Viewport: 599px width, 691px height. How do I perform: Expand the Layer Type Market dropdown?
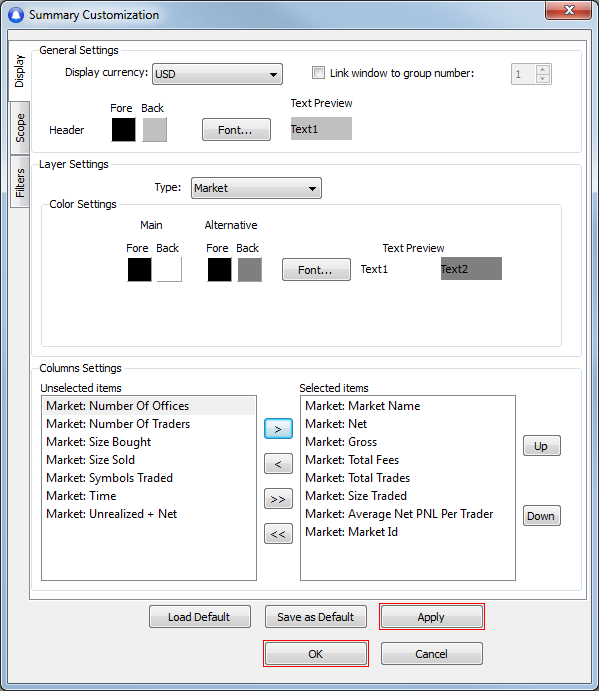pos(256,188)
